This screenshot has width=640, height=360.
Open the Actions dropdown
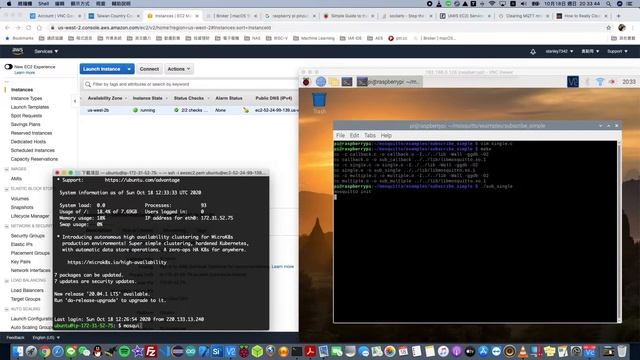pyautogui.click(x=179, y=69)
